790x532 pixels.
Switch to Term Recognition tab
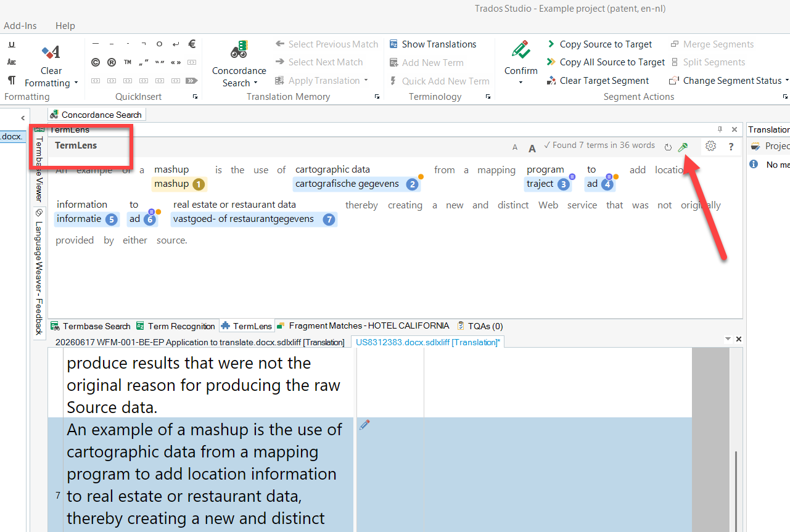pyautogui.click(x=176, y=326)
